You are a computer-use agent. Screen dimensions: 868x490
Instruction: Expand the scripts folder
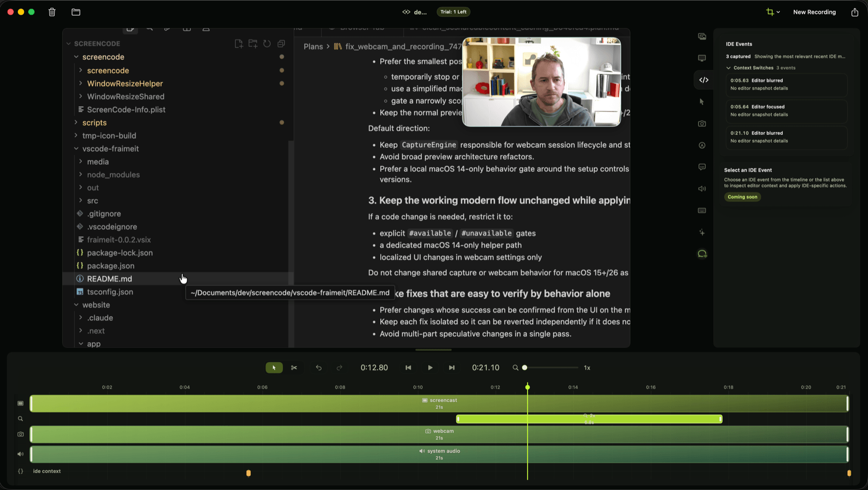76,123
